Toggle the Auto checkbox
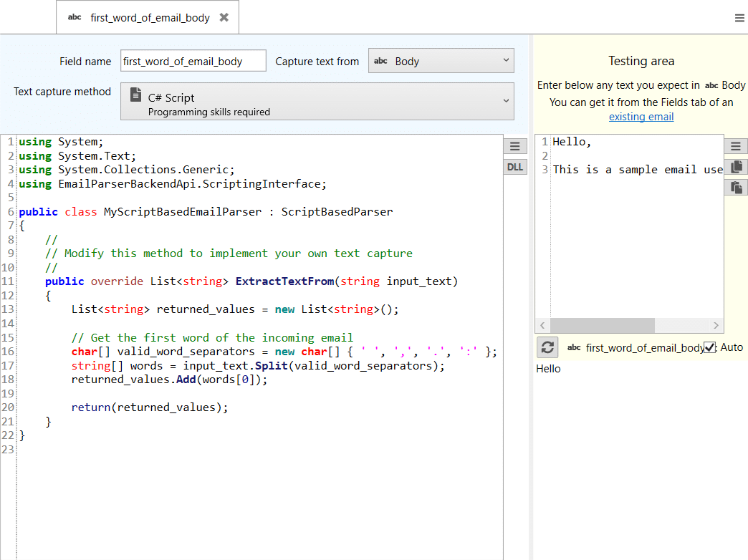The height and width of the screenshot is (560, 748). pos(710,347)
